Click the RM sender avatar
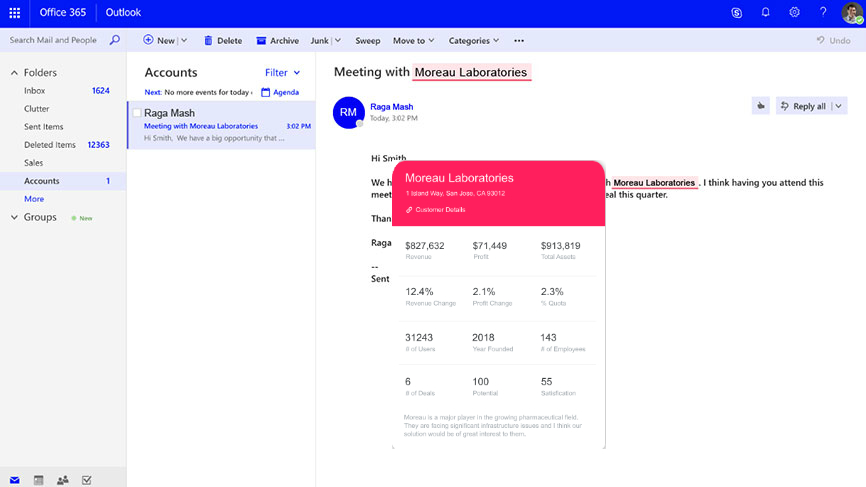The width and height of the screenshot is (866, 487). click(x=348, y=113)
